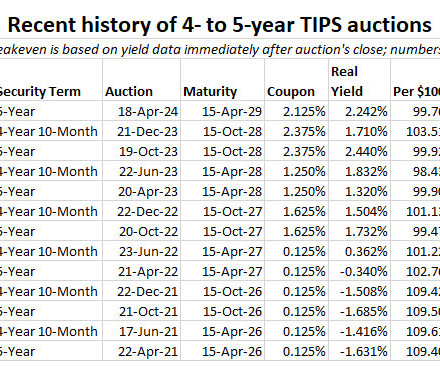Click the 21-Dec-23 auction cell

141,131
